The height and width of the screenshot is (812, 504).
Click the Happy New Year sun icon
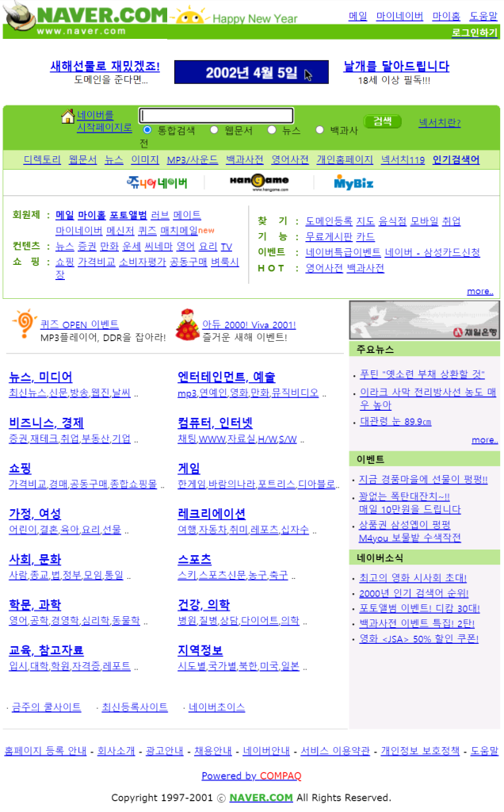pos(189,16)
